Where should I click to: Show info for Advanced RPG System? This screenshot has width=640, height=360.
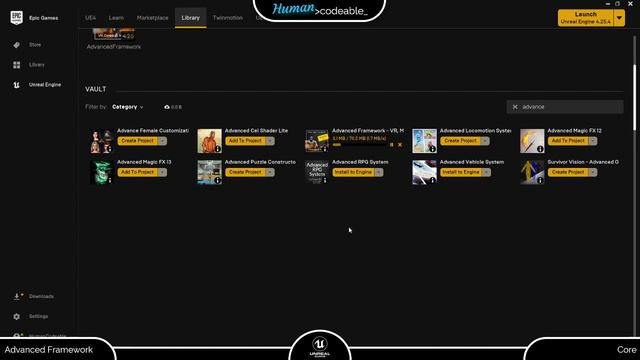pyautogui.click(x=325, y=180)
